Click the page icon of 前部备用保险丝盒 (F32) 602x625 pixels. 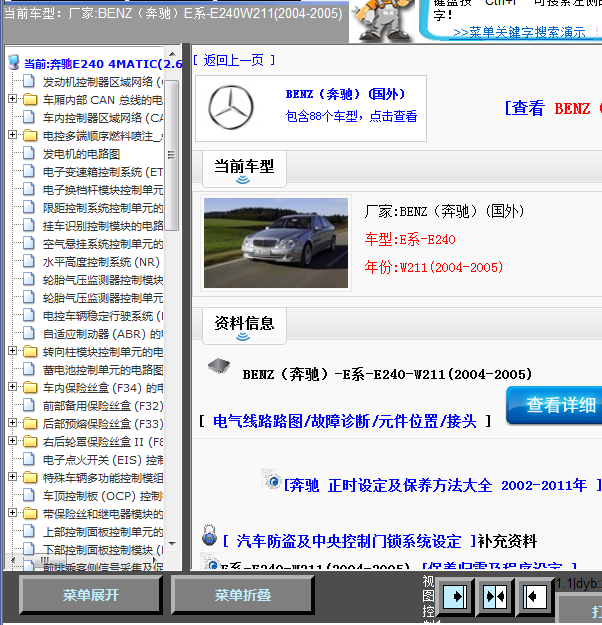29,405
